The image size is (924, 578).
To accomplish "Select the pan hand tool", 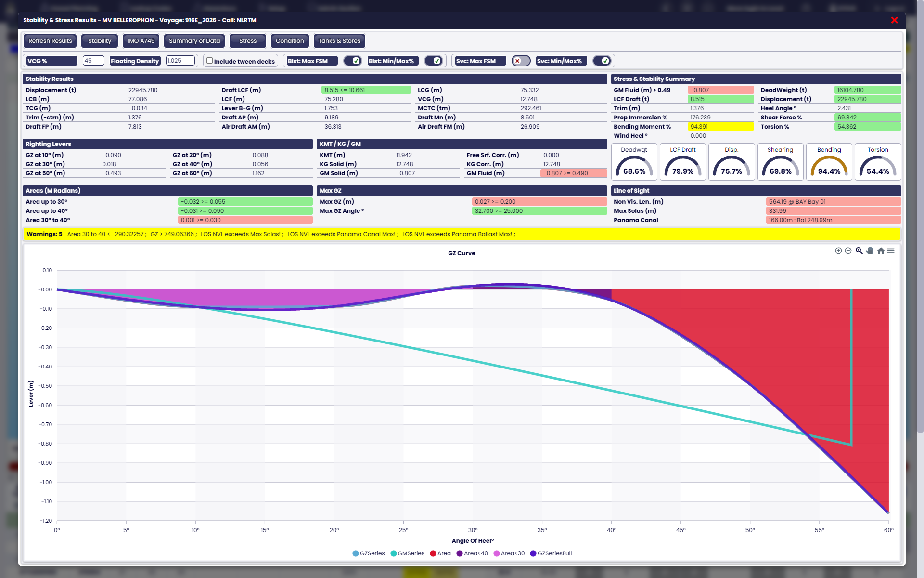I will point(870,251).
